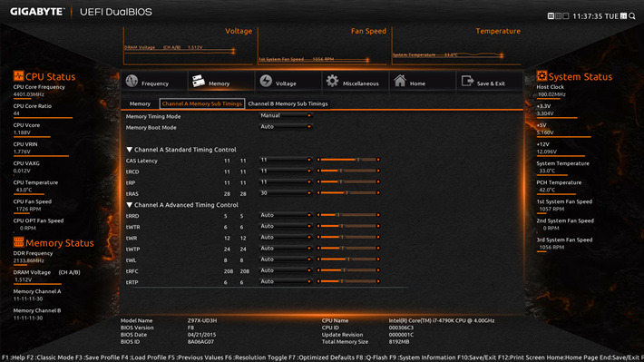Click the tRAS slider track
Image resolution: width=644 pixels, height=362 pixels.
tap(348, 192)
